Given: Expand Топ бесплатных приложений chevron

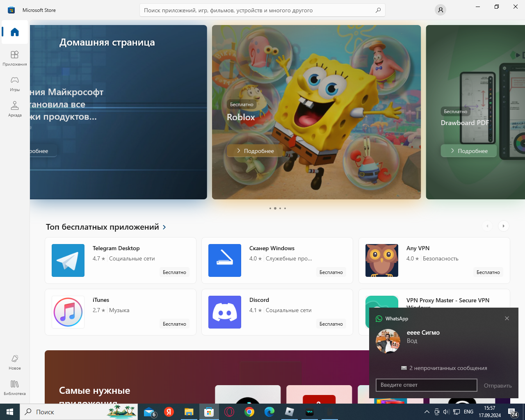Looking at the screenshot, I should [x=164, y=227].
